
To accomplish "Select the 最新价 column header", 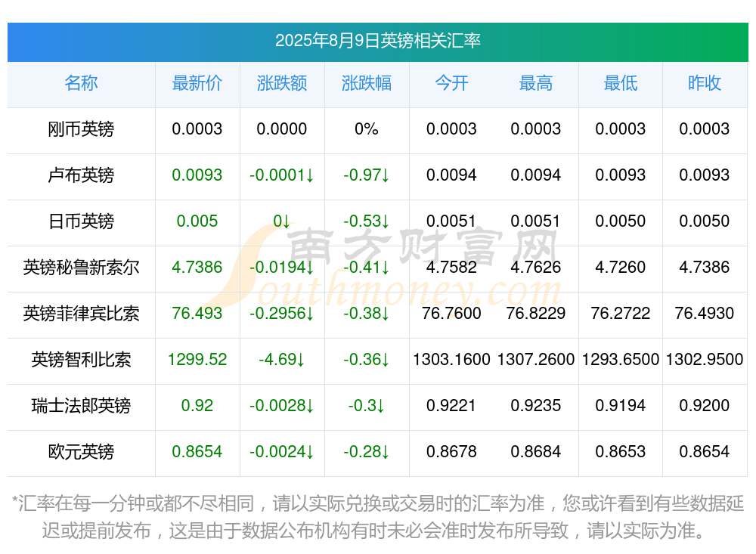I will pyautogui.click(x=197, y=83).
